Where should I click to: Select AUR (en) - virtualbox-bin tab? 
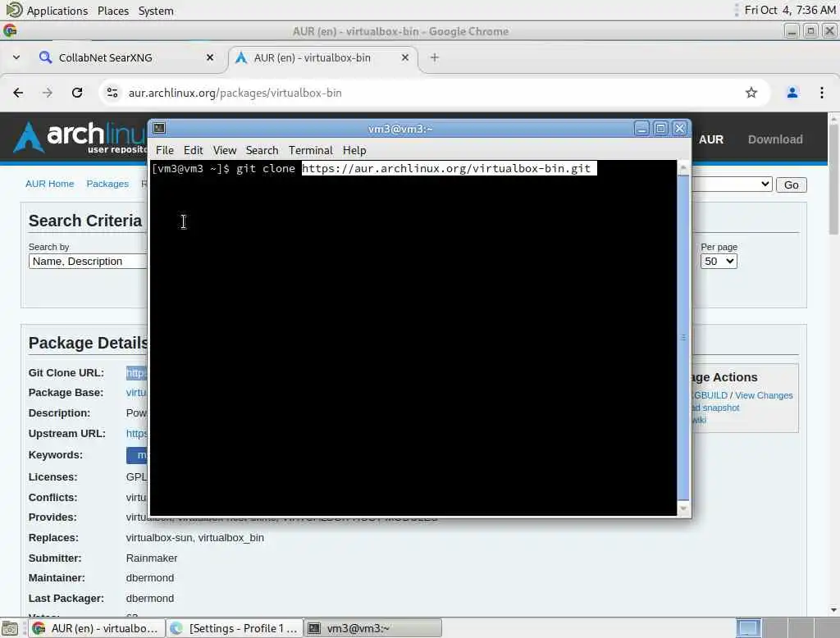tap(322, 57)
